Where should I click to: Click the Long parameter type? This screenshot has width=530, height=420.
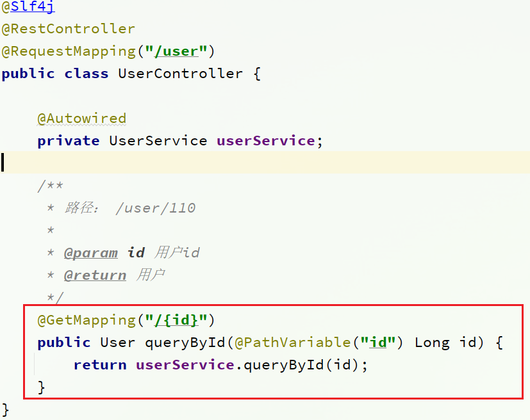tap(432, 343)
